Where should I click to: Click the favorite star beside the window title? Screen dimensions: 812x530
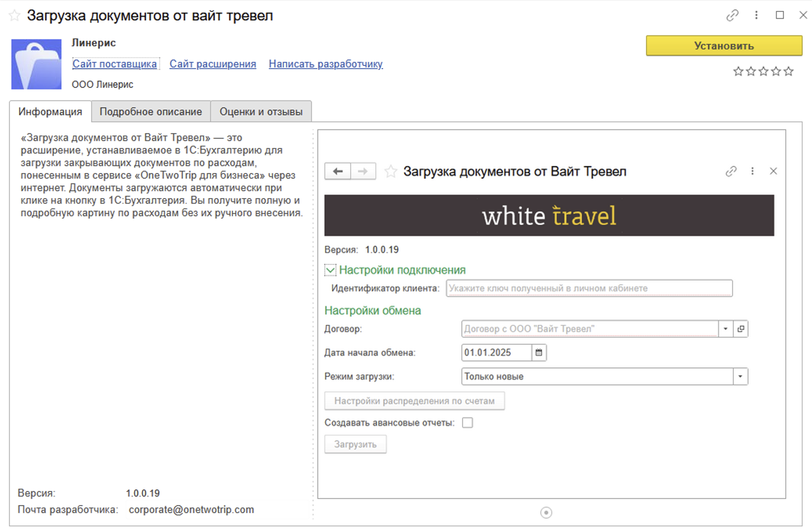click(15, 16)
